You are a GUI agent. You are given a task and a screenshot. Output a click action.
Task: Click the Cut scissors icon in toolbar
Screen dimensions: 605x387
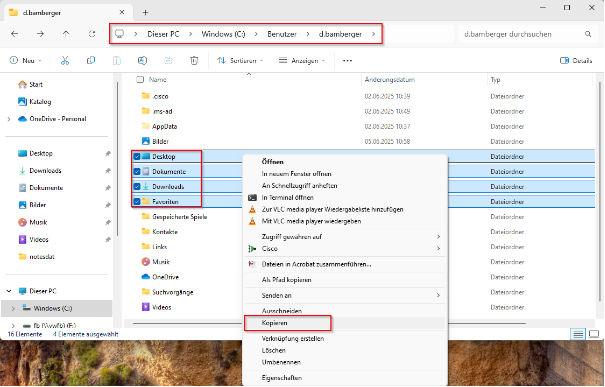coord(65,61)
